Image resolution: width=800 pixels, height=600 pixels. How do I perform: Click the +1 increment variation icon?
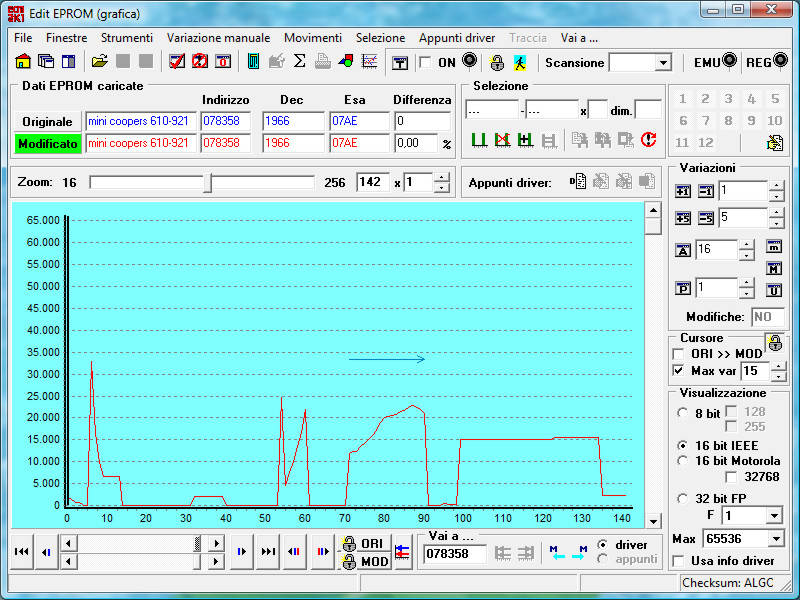point(684,191)
